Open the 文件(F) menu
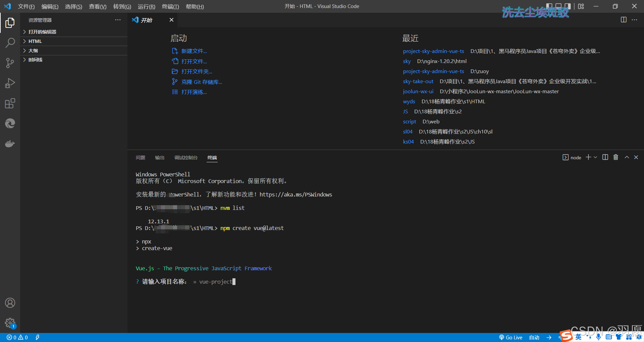644x342 pixels. pos(26,6)
